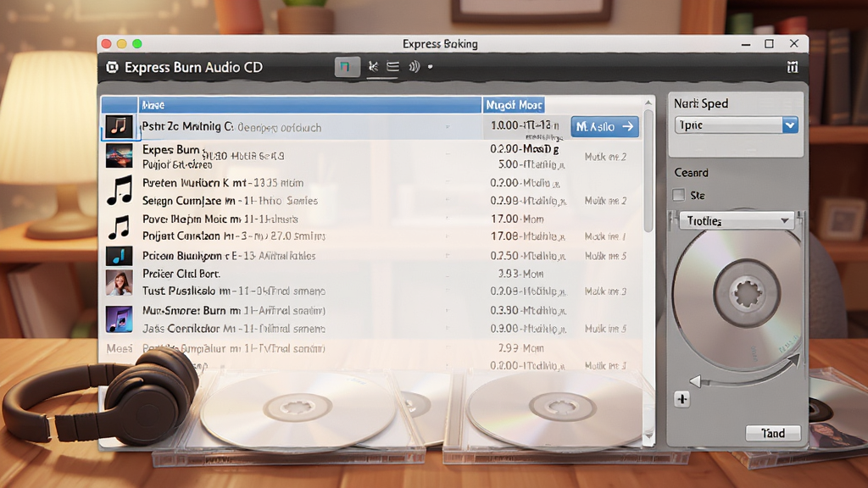The image size is (868, 488).
Task: Click the maximize square window control
Action: [x=769, y=44]
